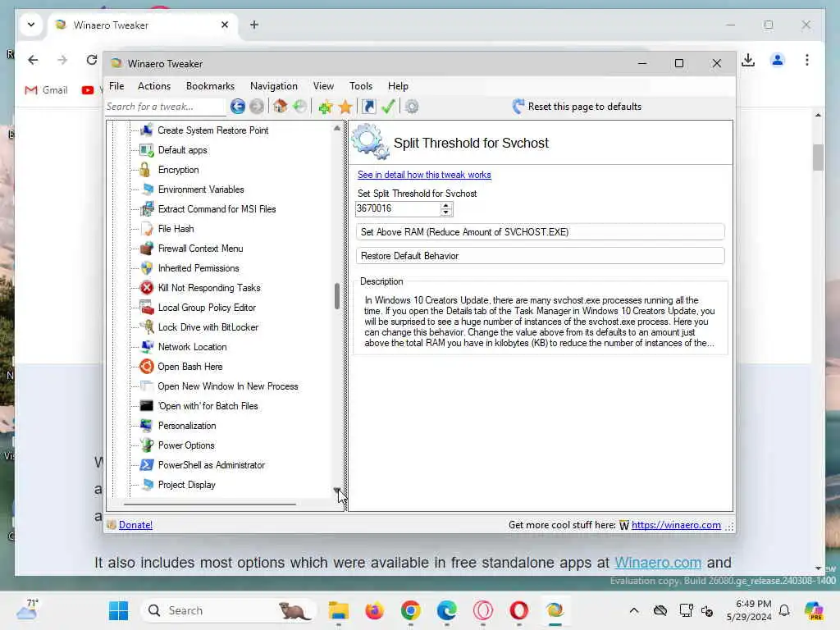840x630 pixels.
Task: Click Set Above RAM (Reduce Amount of SVCHOST.EXE)
Action: click(x=540, y=232)
